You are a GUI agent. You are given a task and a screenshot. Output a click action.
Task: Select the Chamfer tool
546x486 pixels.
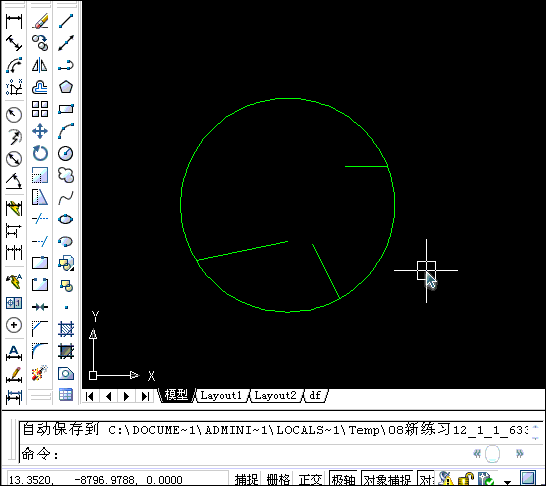click(40, 329)
